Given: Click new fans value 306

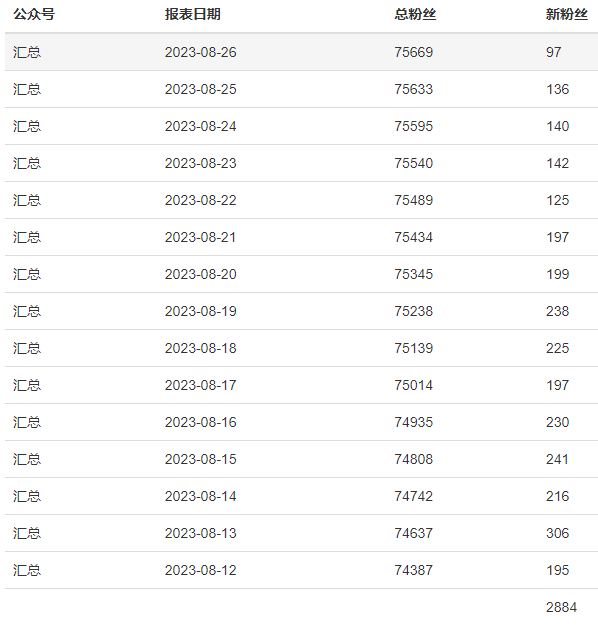Looking at the screenshot, I should 557,533.
